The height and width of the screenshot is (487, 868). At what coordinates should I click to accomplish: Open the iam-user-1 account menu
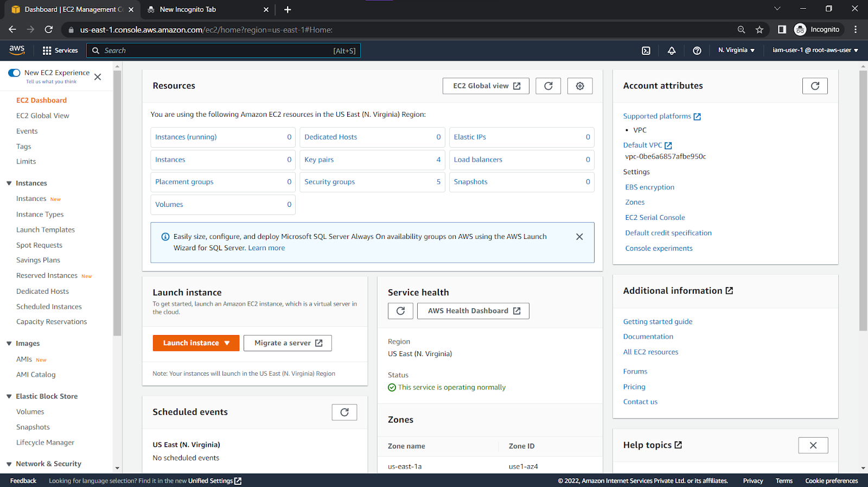[815, 50]
